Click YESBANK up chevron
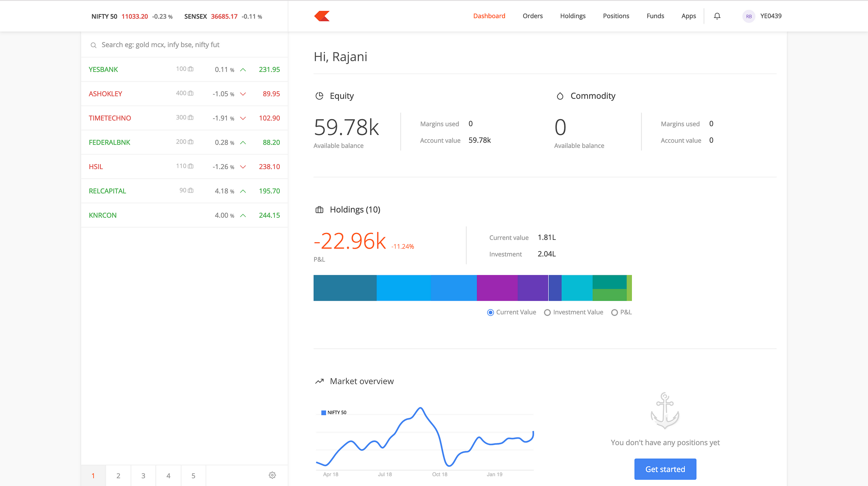868x486 pixels. tap(243, 70)
